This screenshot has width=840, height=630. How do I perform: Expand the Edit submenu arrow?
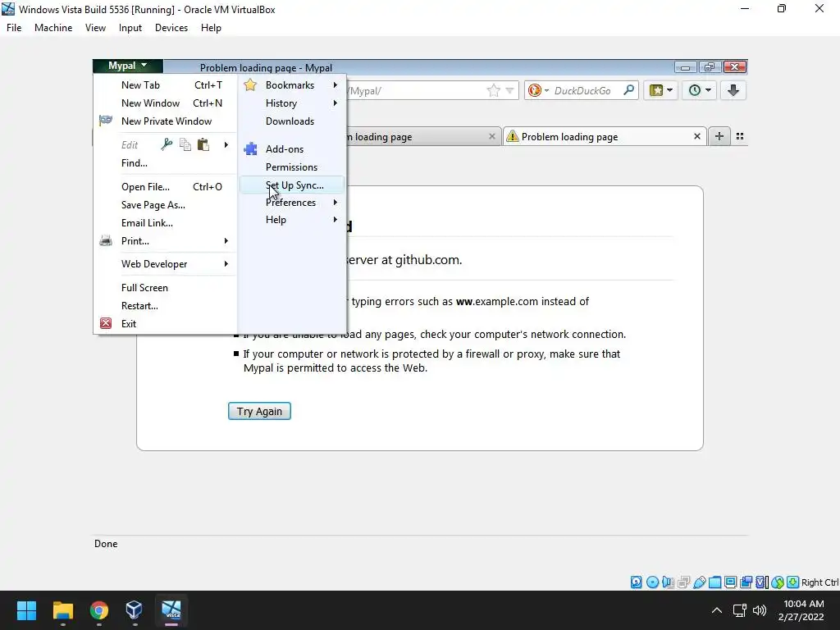point(226,144)
